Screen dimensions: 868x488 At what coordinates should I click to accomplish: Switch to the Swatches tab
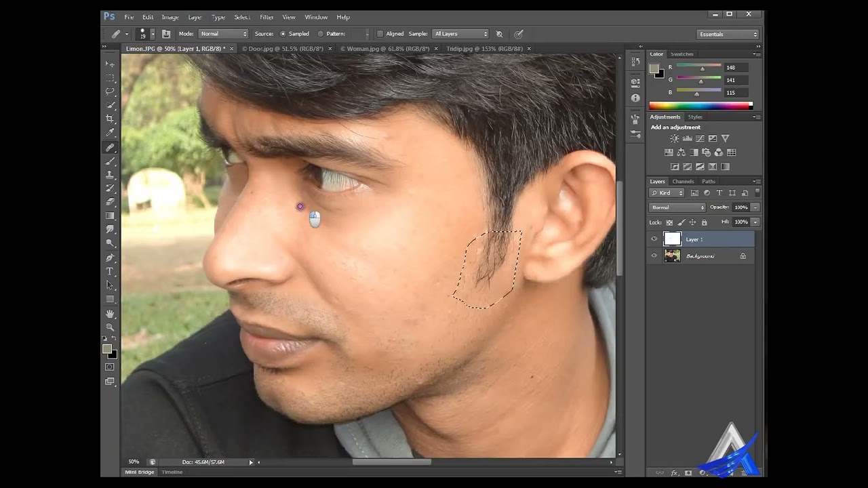tap(682, 54)
